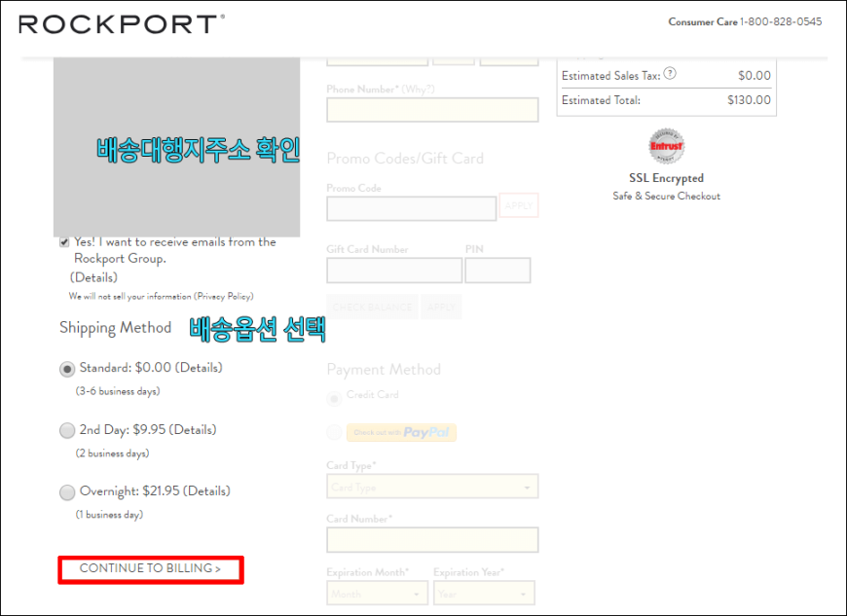Apply the gift card
Viewport: 847px width, 616px height.
click(441, 308)
